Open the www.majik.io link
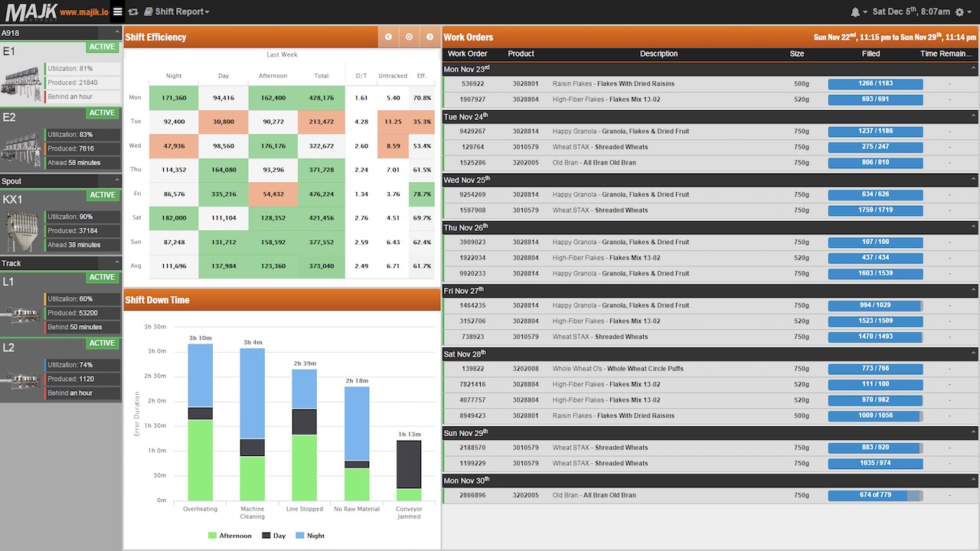Image resolution: width=980 pixels, height=551 pixels. 84,12
